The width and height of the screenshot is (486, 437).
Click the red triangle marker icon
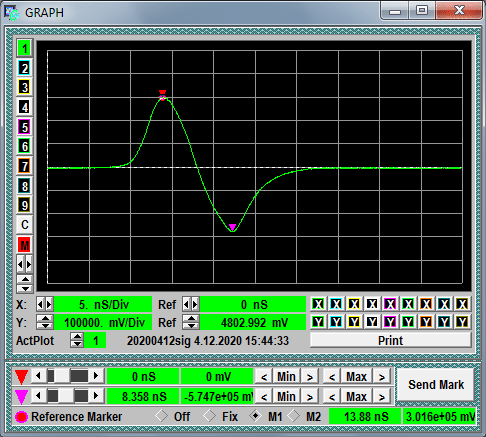click(x=21, y=377)
